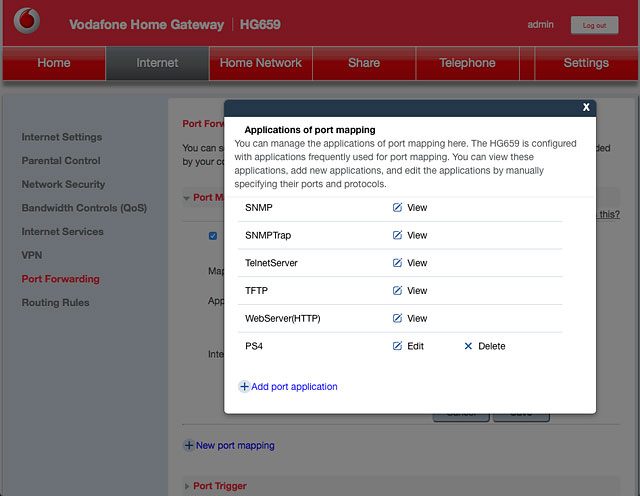View the WebServer(HTTP) application
640x496 pixels.
coord(417,318)
